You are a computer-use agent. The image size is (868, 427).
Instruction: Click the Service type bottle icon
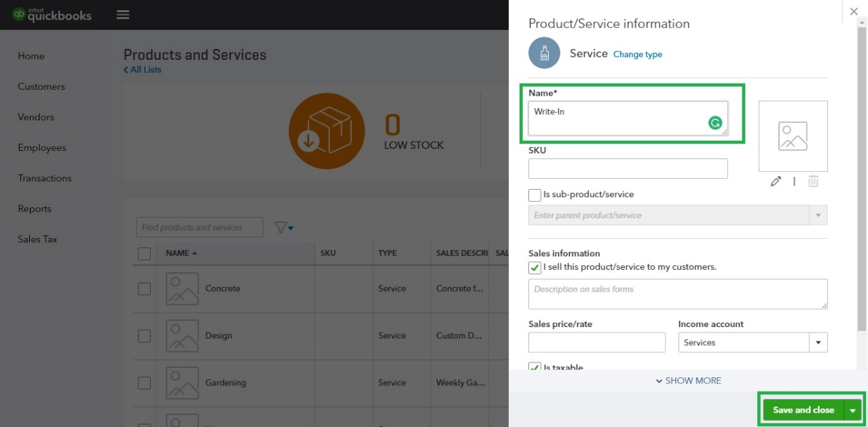click(544, 53)
